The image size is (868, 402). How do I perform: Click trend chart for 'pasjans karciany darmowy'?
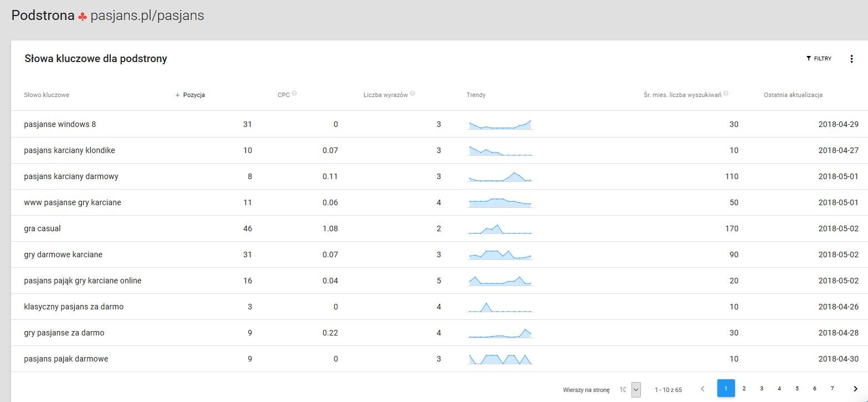click(500, 176)
